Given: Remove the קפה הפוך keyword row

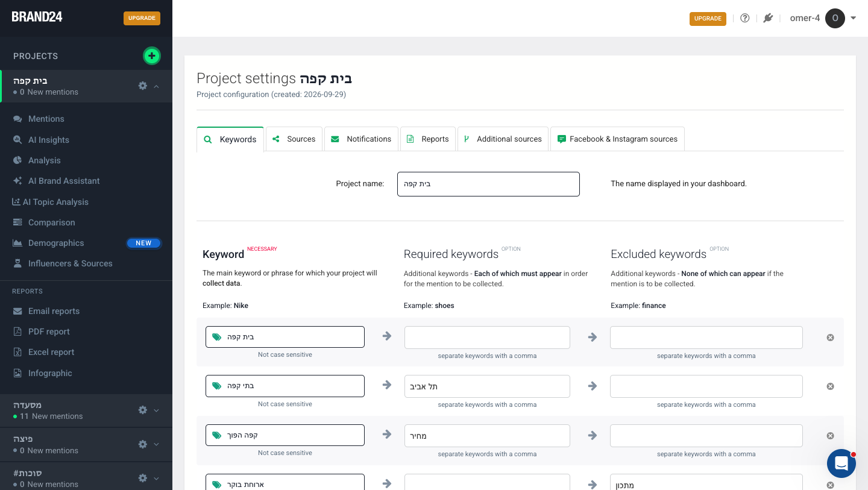Looking at the screenshot, I should click(x=830, y=436).
